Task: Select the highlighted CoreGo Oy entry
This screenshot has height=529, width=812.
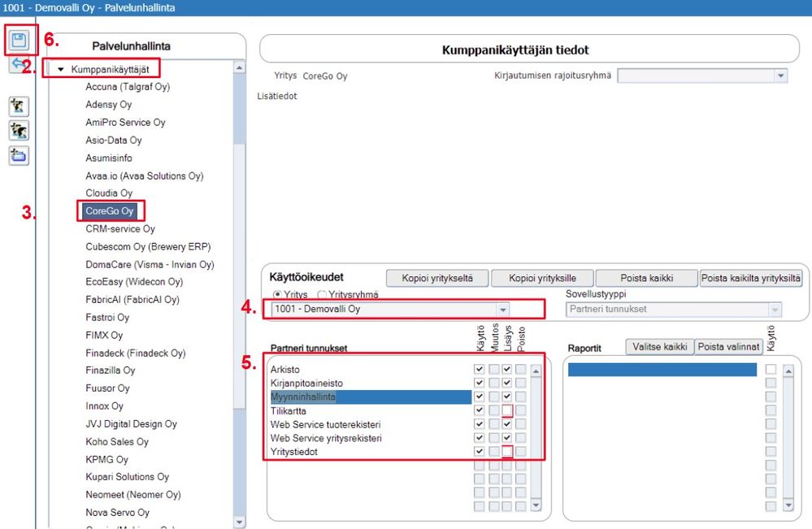Action: pos(109,211)
